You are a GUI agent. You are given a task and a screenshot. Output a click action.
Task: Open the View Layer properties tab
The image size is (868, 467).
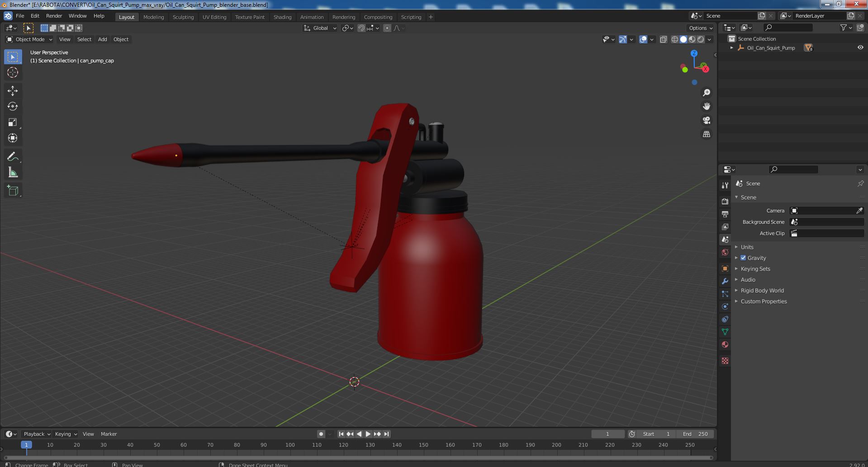[x=725, y=226]
